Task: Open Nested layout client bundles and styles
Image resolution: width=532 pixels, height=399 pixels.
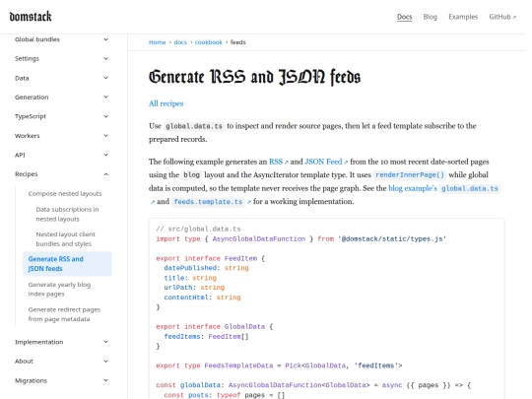Action: coord(65,238)
